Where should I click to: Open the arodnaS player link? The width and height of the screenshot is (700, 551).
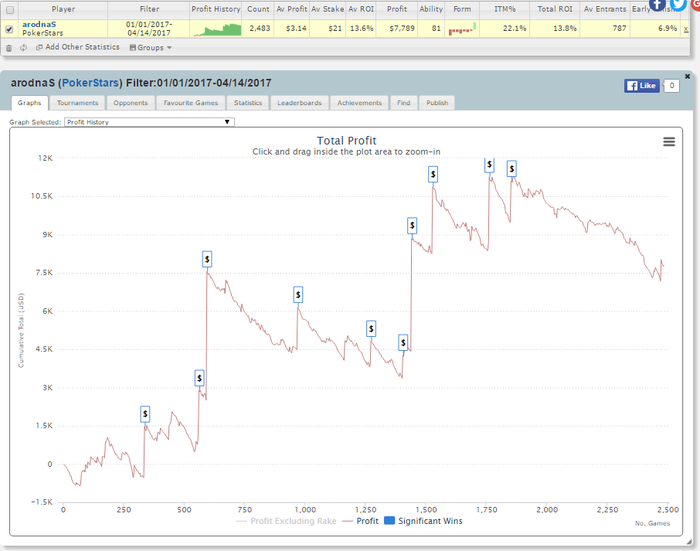tap(39, 24)
